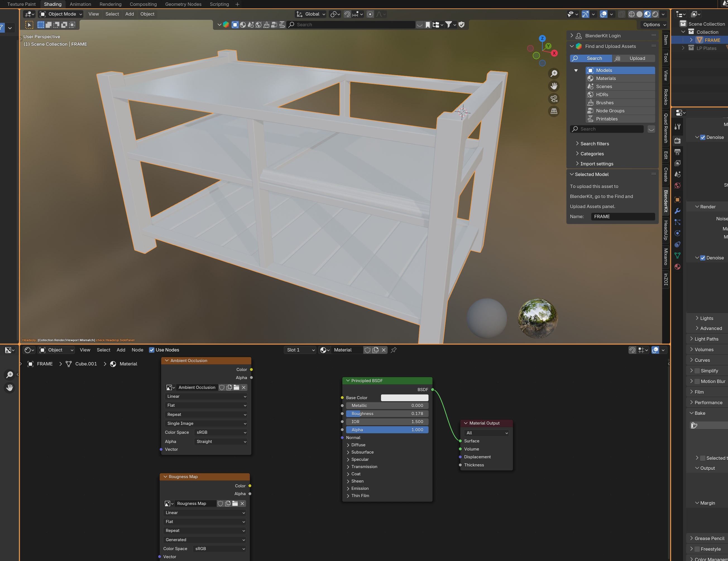Open the Scene properties tab
This screenshot has width=728, height=561.
[677, 174]
